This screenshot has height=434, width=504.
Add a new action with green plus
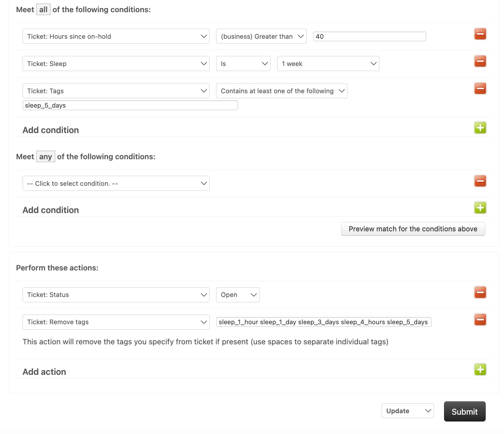[x=480, y=369]
